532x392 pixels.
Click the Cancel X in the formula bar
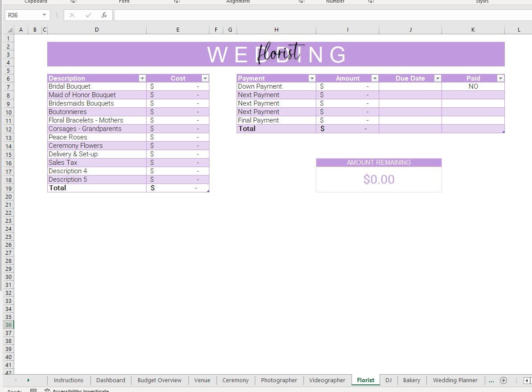point(72,15)
